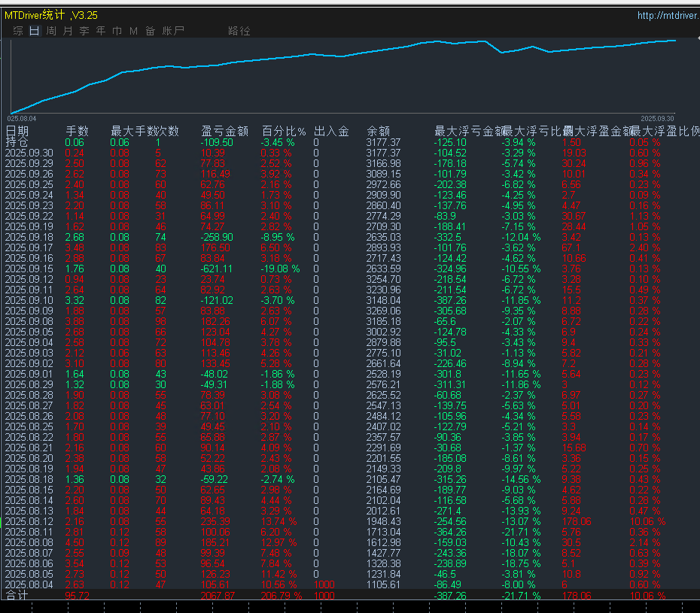The image size is (700, 613).
Task: Open the 季 (quarterly) tab
Action: point(84,31)
